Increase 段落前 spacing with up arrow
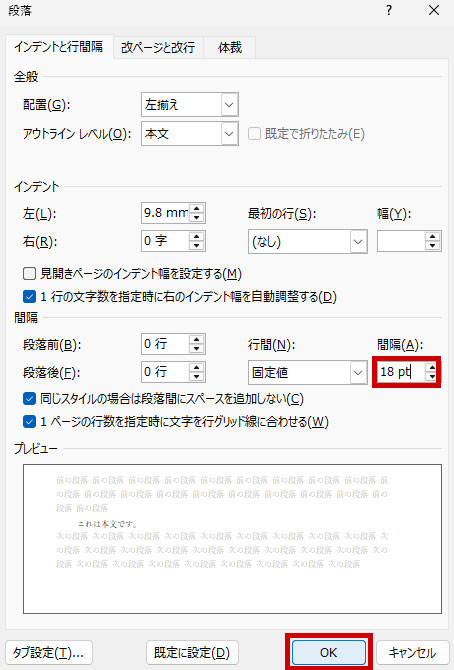The height and width of the screenshot is (670, 454). [x=196, y=339]
